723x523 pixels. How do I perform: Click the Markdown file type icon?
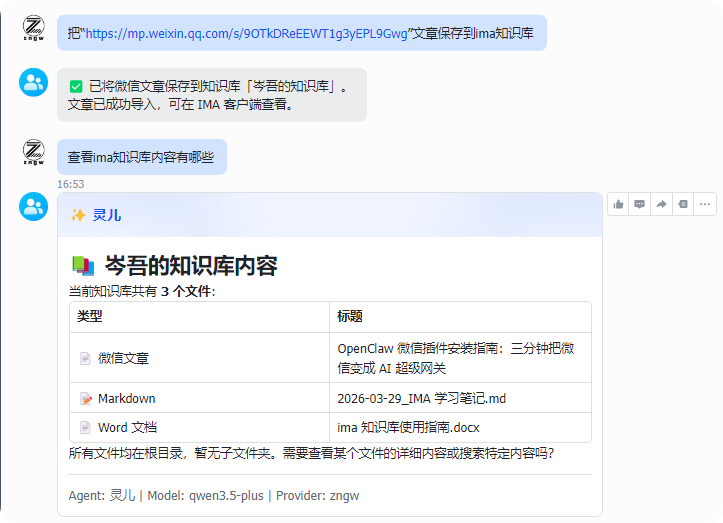85,399
